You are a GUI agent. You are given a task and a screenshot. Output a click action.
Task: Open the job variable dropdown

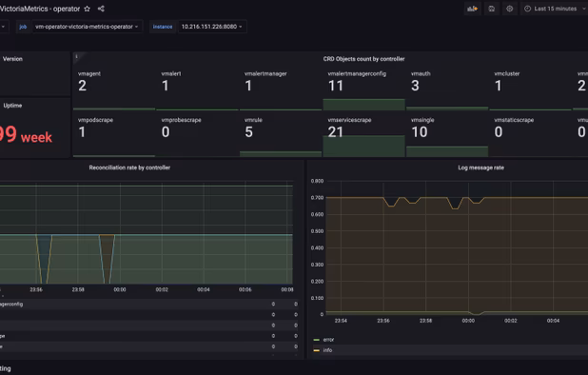(87, 27)
